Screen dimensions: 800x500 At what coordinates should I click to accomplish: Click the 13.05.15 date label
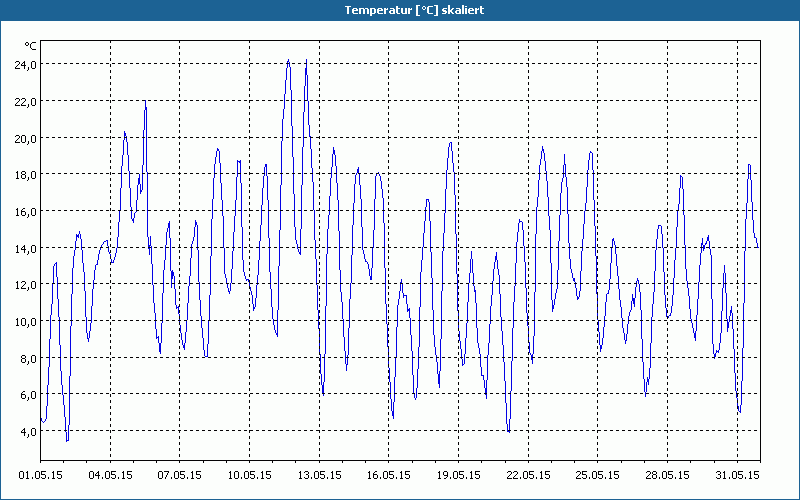click(319, 475)
